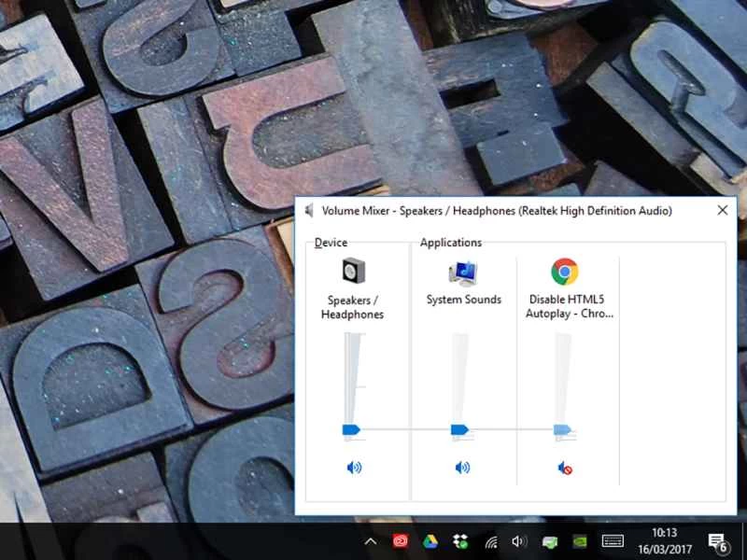The height and width of the screenshot is (560, 747).
Task: Click the volume icon in the system tray
Action: click(x=519, y=540)
